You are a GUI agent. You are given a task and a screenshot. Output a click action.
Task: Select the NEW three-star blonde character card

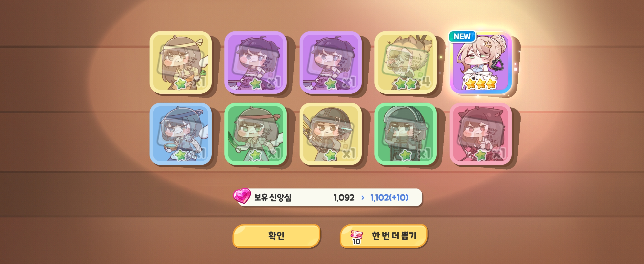[481, 62]
